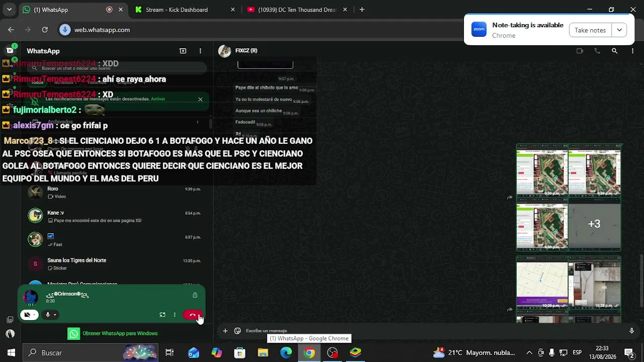This screenshot has width=644, height=362.
Task: Click the microphone site indicator in address bar
Action: tap(64, 30)
